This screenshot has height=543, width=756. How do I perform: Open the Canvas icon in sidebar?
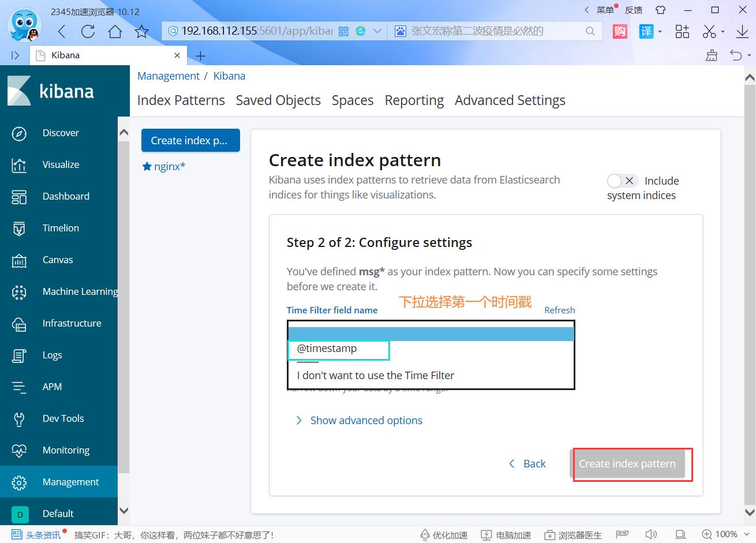[19, 260]
